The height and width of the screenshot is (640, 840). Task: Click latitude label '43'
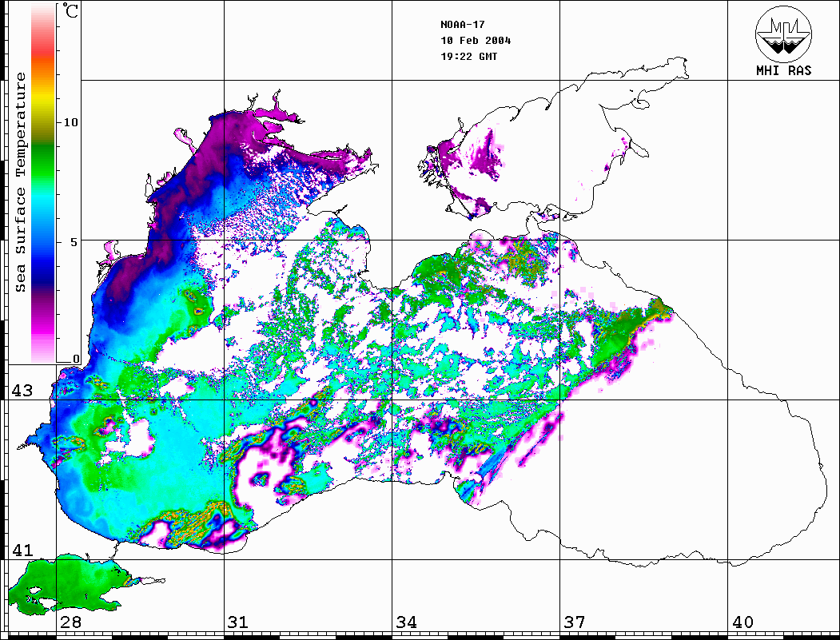[x=22, y=391]
